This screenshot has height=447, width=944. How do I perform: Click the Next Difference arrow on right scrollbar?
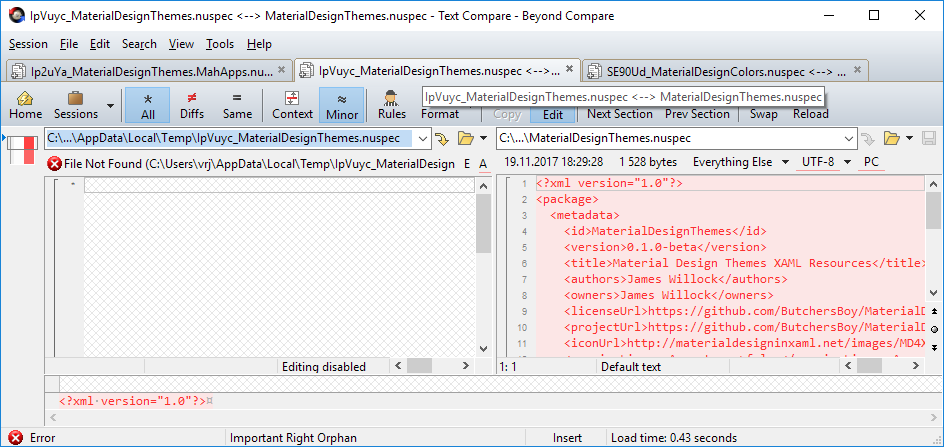click(x=934, y=348)
